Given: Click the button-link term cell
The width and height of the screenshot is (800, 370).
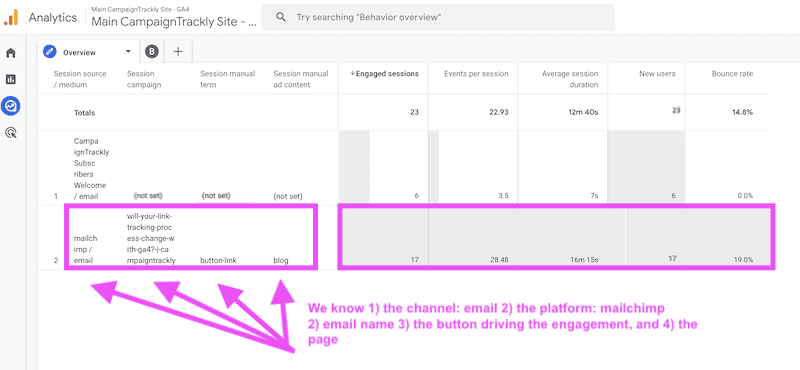Looking at the screenshot, I should click(218, 260).
